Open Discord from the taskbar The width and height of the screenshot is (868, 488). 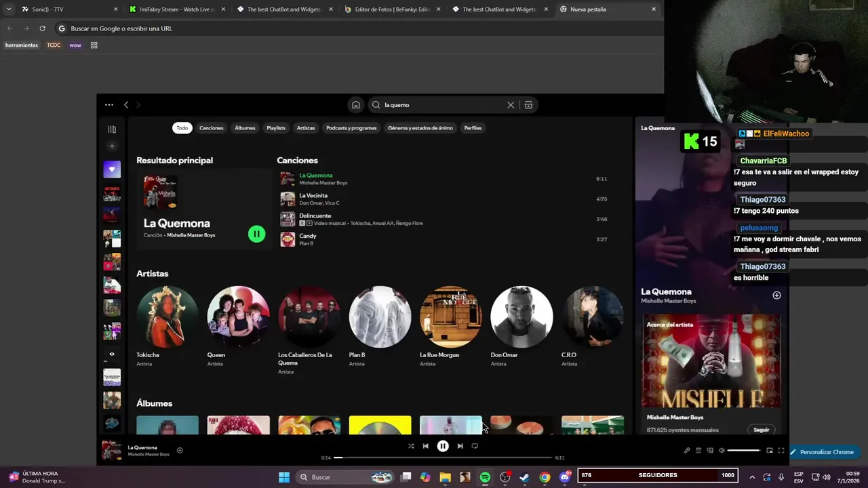(x=565, y=477)
